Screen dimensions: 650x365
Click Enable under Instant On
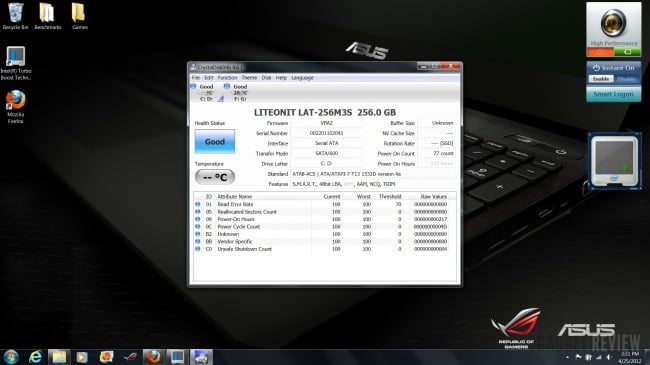point(601,79)
